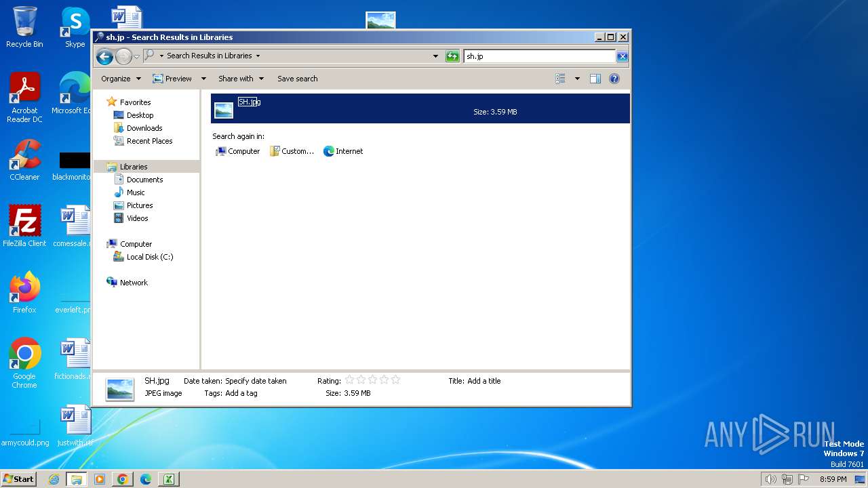The image size is (868, 488).
Task: Open recent pages dropdown next to Forward arrow
Action: click(136, 56)
